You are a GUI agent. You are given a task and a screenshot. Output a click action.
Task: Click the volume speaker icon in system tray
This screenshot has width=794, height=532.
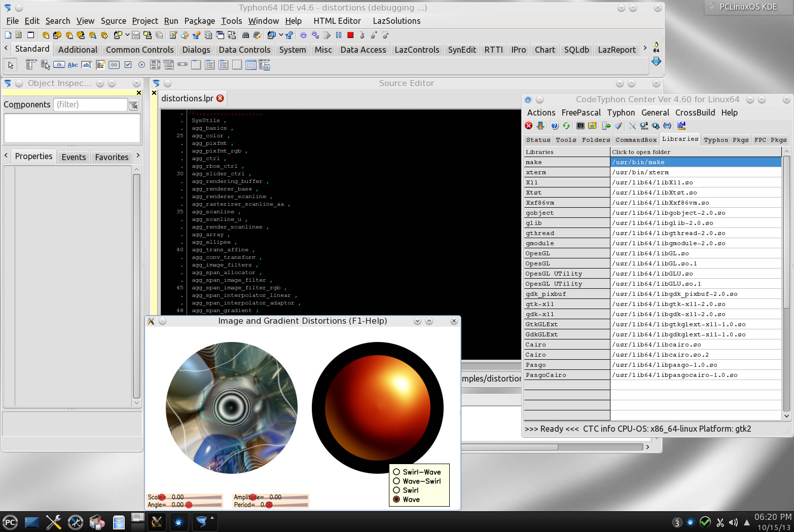pyautogui.click(x=733, y=522)
